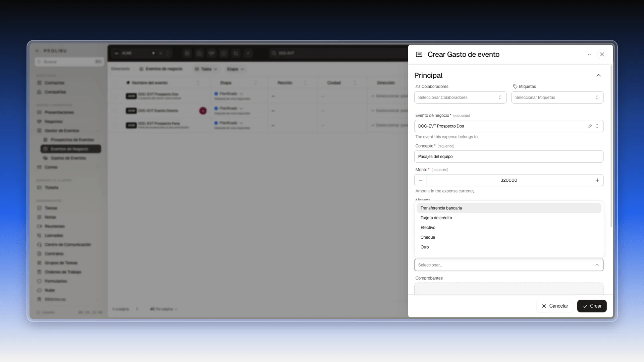Open Contactos in the background sidebar
Screen dimensions: 644x362
[54, 83]
